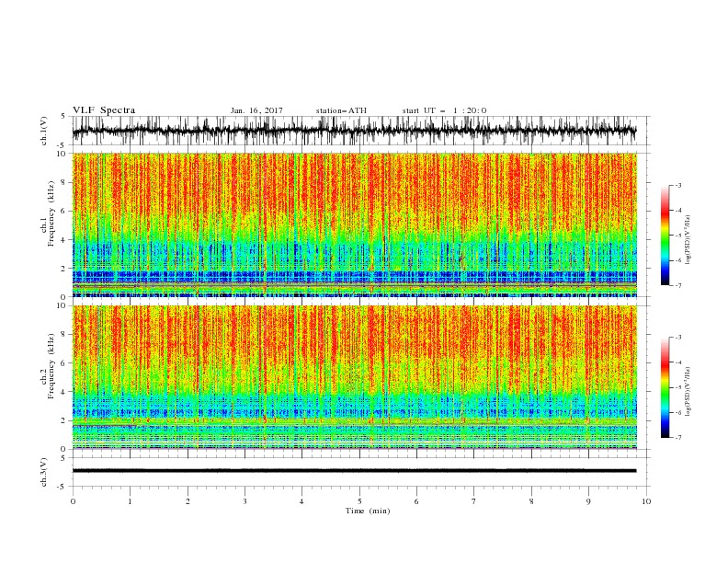
Task: Click the "-7" tick on ch.2 colorbar
Action: pyautogui.click(x=678, y=438)
